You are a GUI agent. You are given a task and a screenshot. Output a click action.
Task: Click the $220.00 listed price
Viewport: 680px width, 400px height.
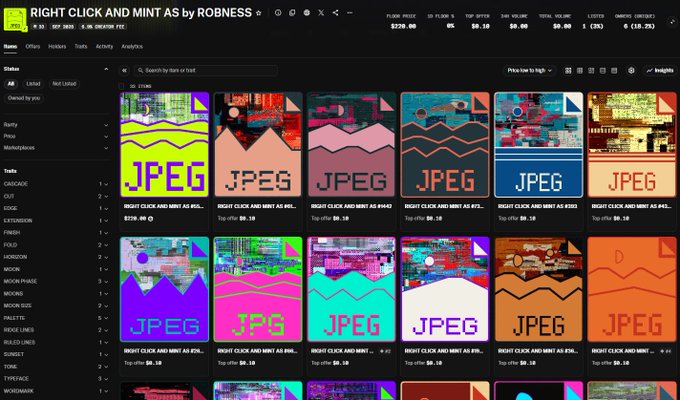(135, 219)
